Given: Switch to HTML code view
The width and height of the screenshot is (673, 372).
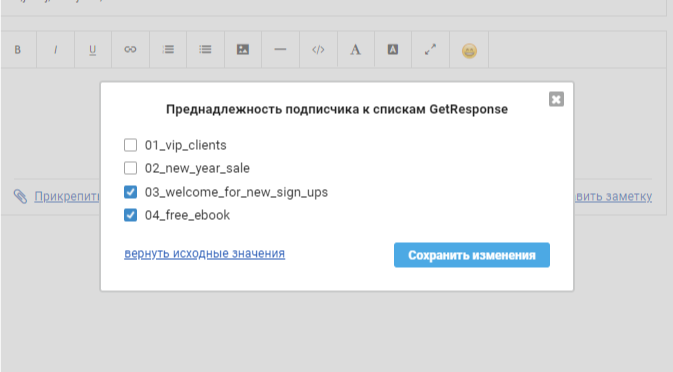Looking at the screenshot, I should 318,50.
